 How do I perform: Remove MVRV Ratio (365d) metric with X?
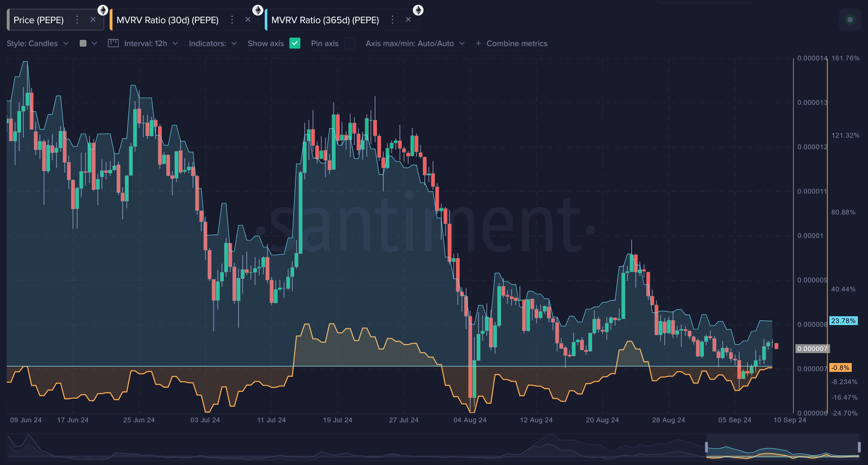[x=408, y=20]
